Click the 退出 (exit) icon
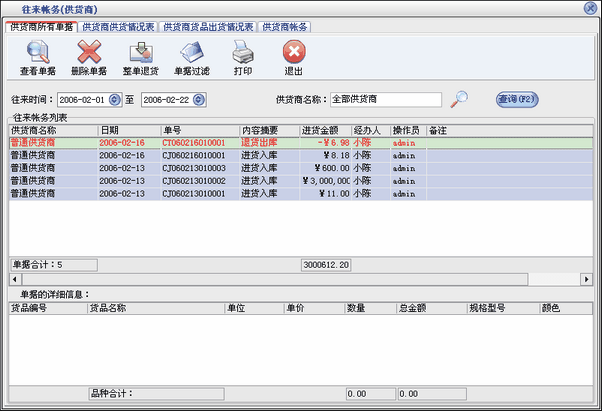 tap(293, 50)
